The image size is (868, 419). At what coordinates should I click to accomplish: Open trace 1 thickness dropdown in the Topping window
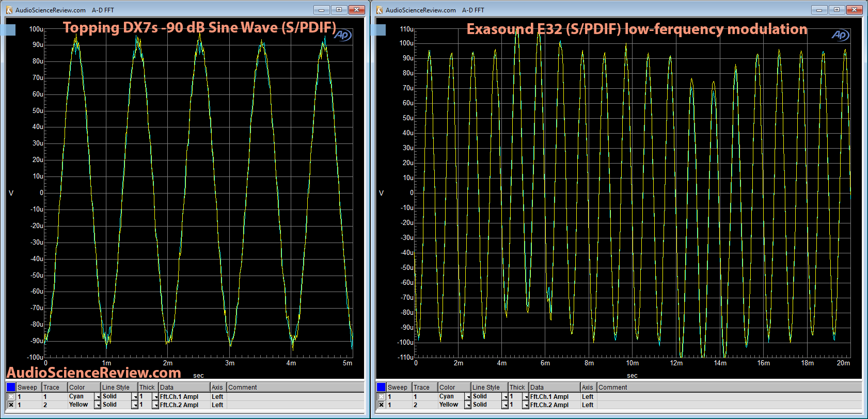point(155,397)
